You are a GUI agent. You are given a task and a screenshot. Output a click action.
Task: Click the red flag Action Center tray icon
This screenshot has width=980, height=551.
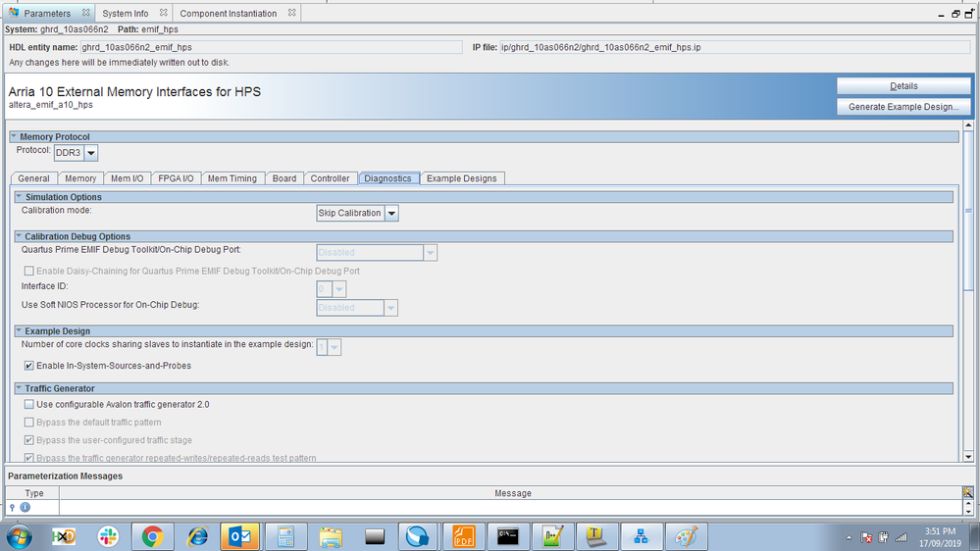(866, 537)
